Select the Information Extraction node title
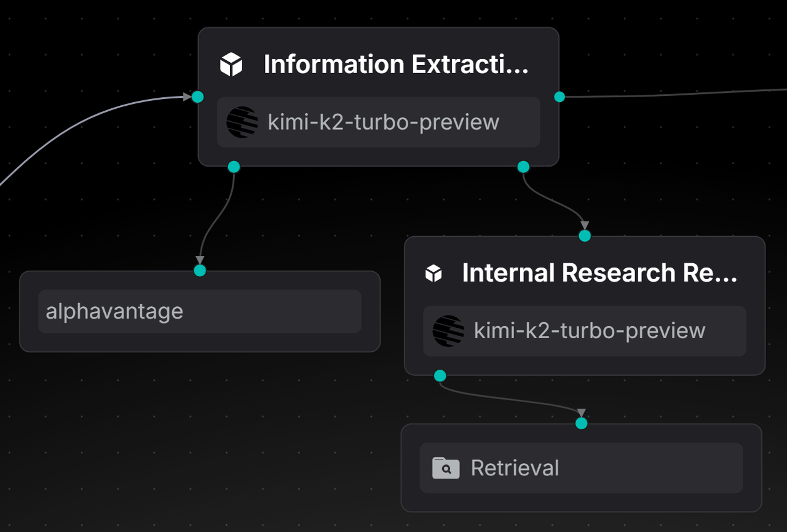The height and width of the screenshot is (532, 787). point(396,64)
